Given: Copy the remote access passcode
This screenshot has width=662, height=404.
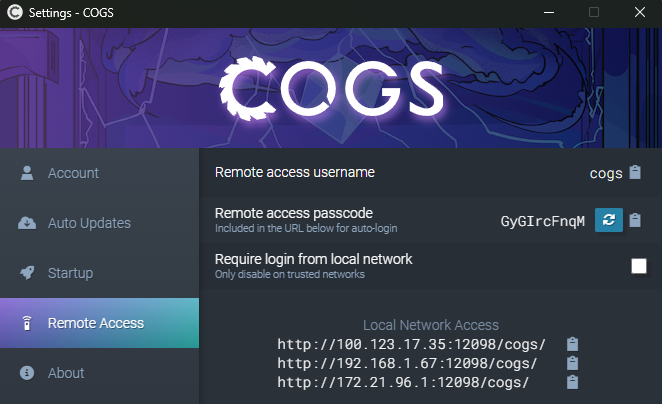Looking at the screenshot, I should [x=635, y=220].
